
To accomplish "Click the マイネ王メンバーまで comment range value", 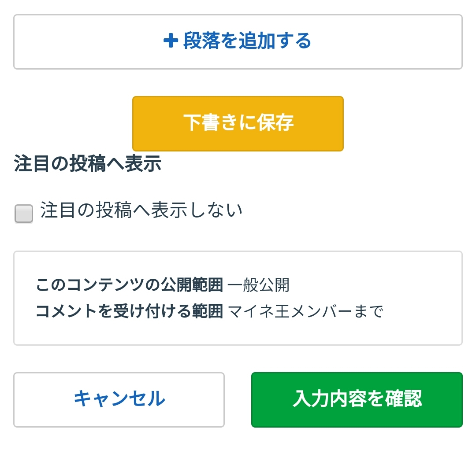I will [x=306, y=312].
